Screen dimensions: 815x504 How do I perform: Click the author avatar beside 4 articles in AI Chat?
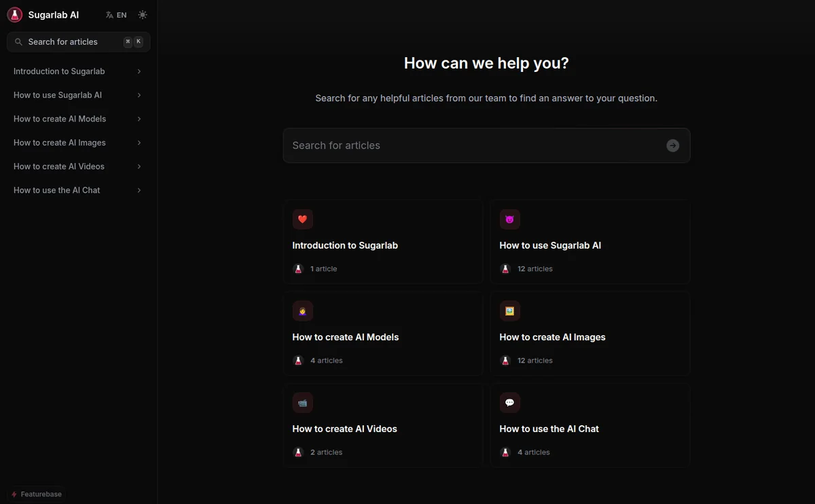click(505, 452)
